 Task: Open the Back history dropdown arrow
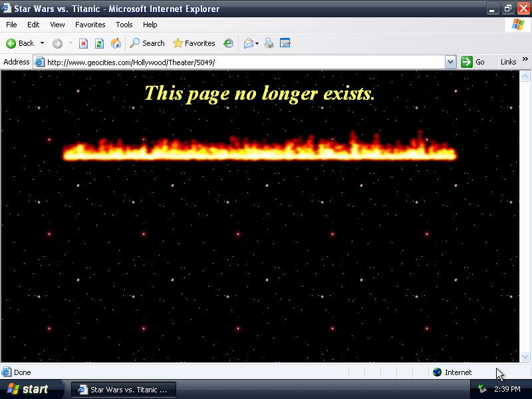(42, 43)
